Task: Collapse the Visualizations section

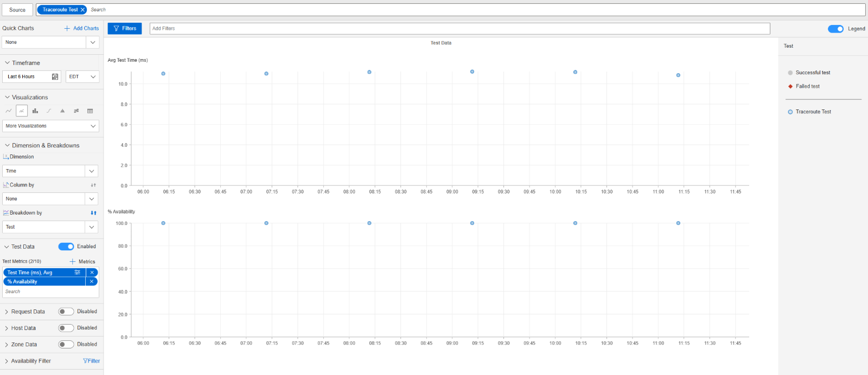Action: pyautogui.click(x=7, y=98)
